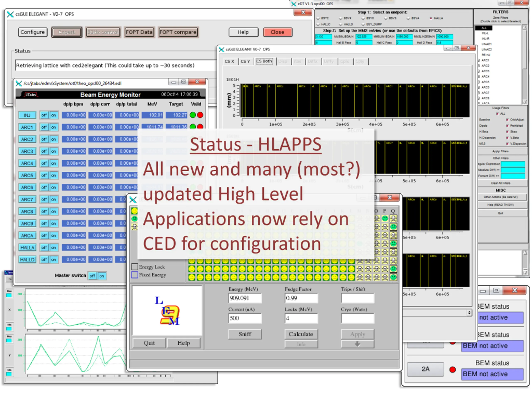Select the HALLD endpoint radio button

point(341,24)
